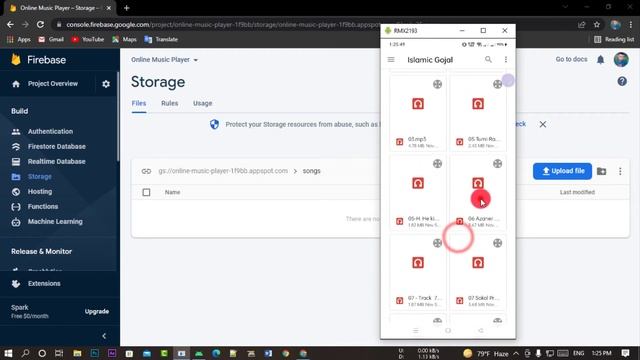Tap the Android recents button in emulator
640x360 pixels.
pyautogui.click(x=415, y=331)
